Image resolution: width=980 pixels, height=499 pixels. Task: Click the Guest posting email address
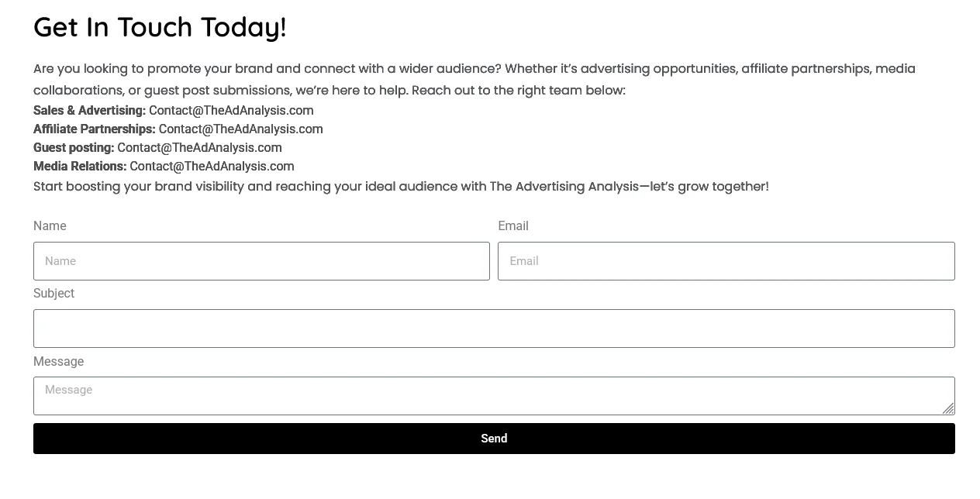199,148
